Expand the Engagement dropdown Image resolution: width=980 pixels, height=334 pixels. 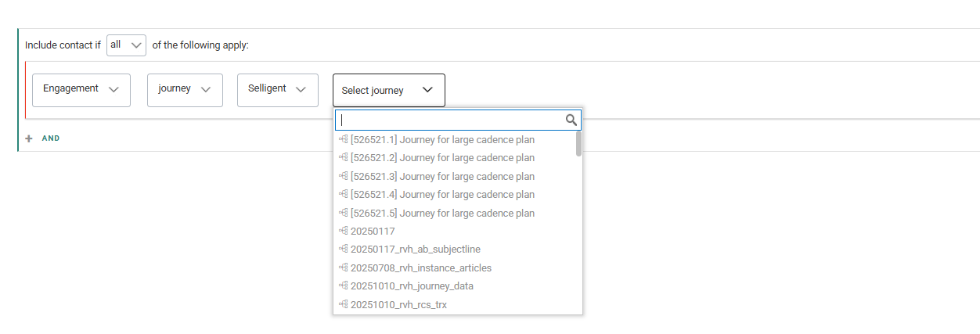81,89
